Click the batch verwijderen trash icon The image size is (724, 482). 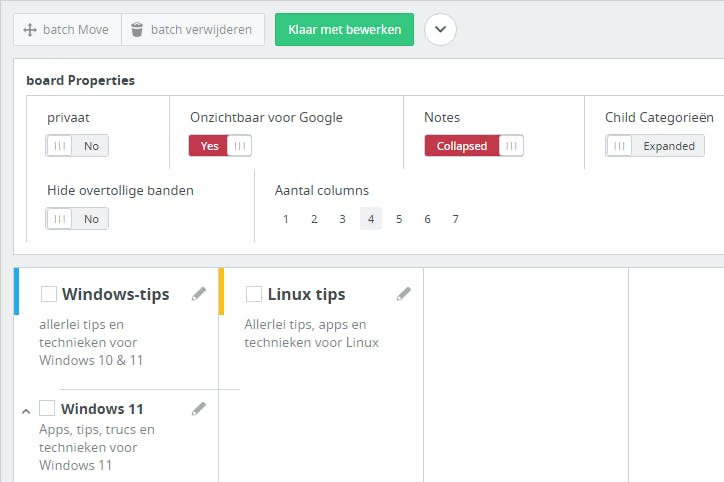click(x=137, y=30)
